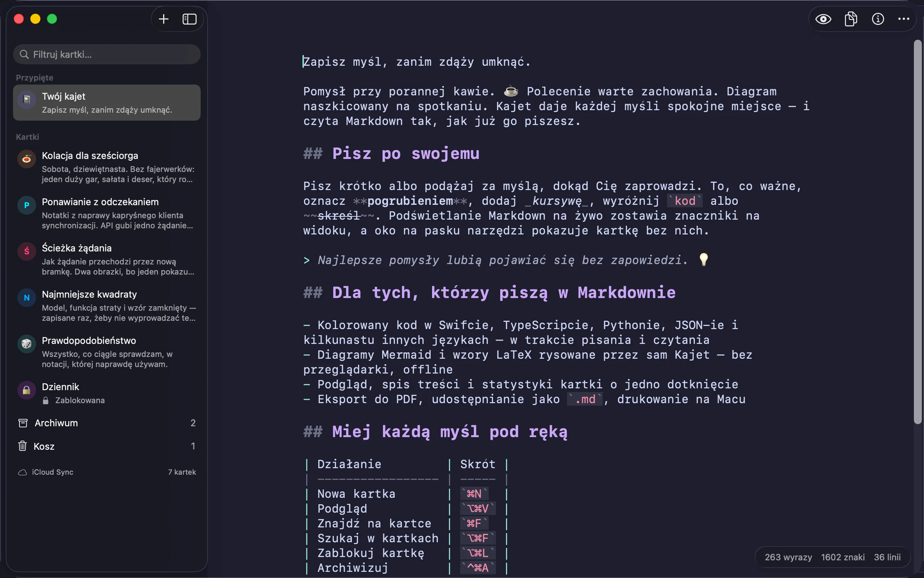
Task: Open the note Prawdopodobieństwo
Action: coord(107,352)
